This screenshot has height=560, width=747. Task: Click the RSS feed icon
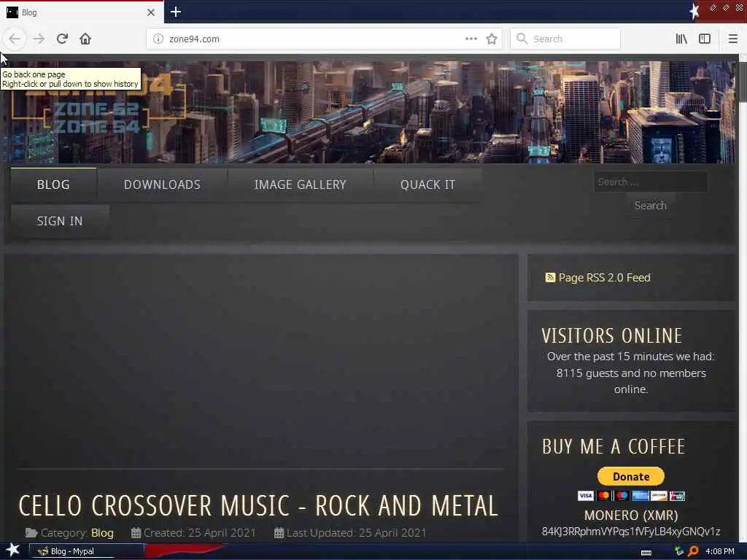click(x=550, y=278)
